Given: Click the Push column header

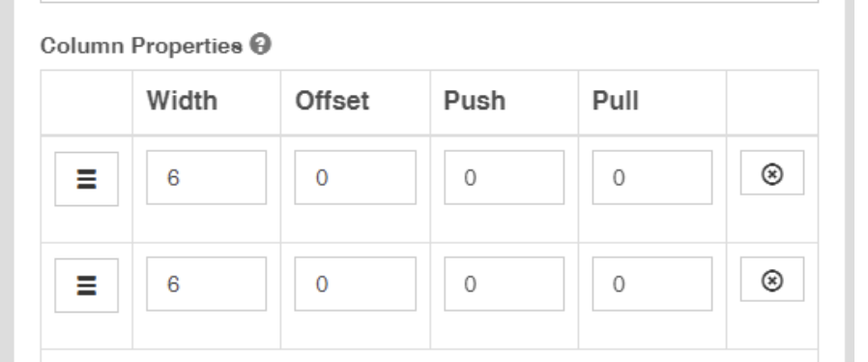Looking at the screenshot, I should 475,101.
